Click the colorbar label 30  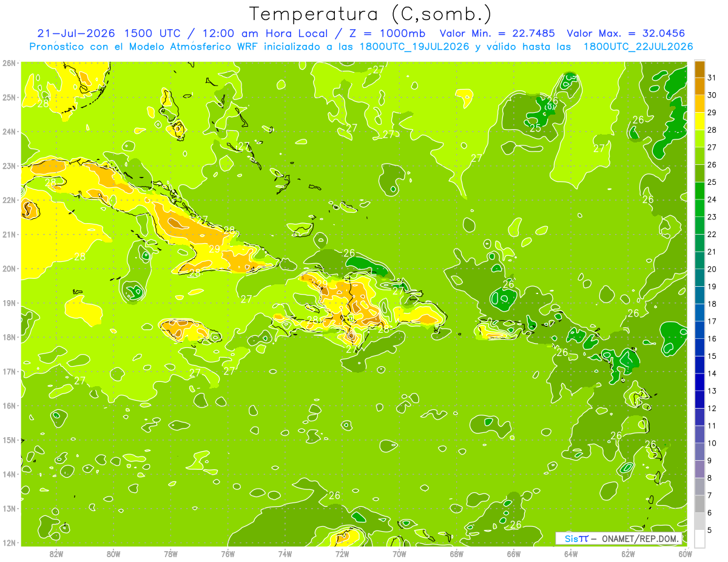[x=712, y=95]
